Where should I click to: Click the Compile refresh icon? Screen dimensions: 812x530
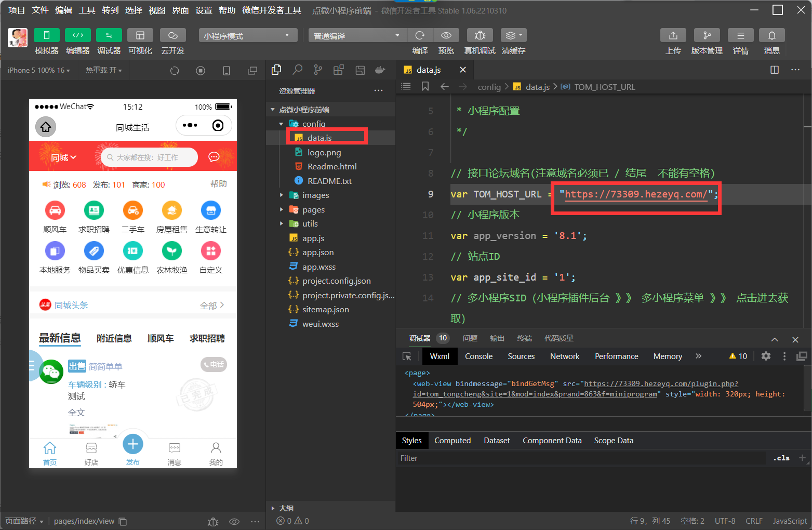pyautogui.click(x=420, y=35)
